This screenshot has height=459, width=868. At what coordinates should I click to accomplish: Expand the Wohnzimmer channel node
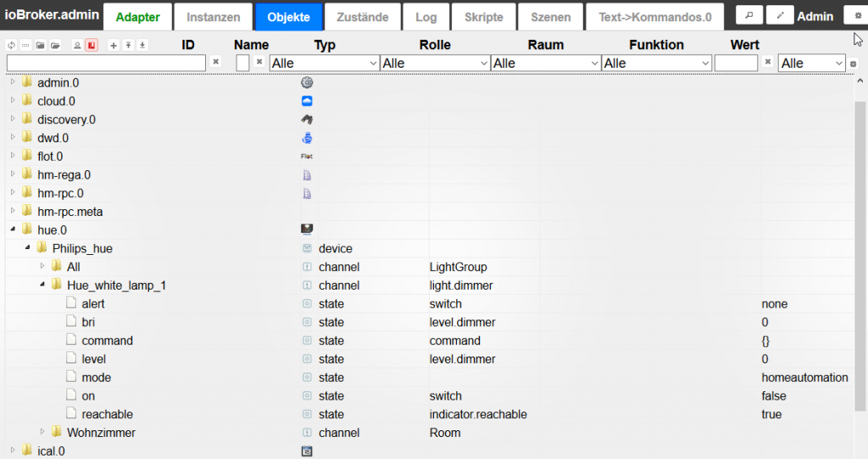[42, 433]
